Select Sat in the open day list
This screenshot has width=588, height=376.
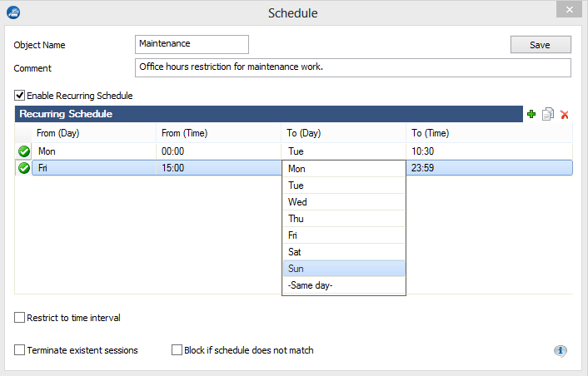click(x=344, y=252)
